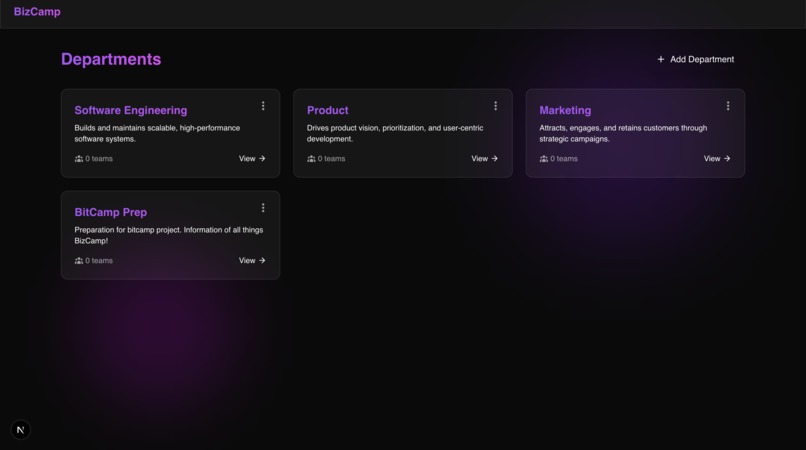The height and width of the screenshot is (450, 806).
Task: Click the Departments page heading
Action: click(111, 59)
